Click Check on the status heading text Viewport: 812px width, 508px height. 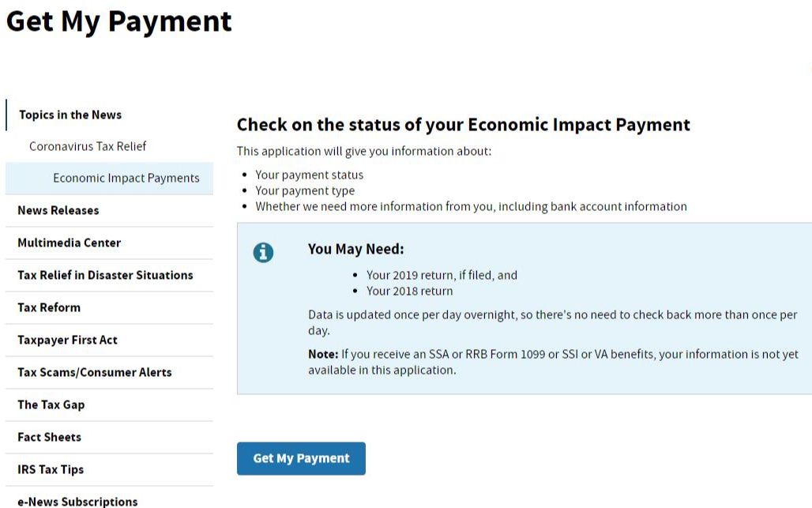463,125
